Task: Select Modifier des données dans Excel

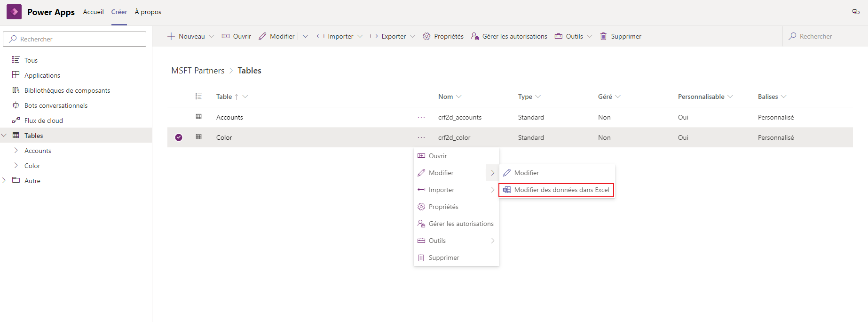Action: pyautogui.click(x=557, y=190)
